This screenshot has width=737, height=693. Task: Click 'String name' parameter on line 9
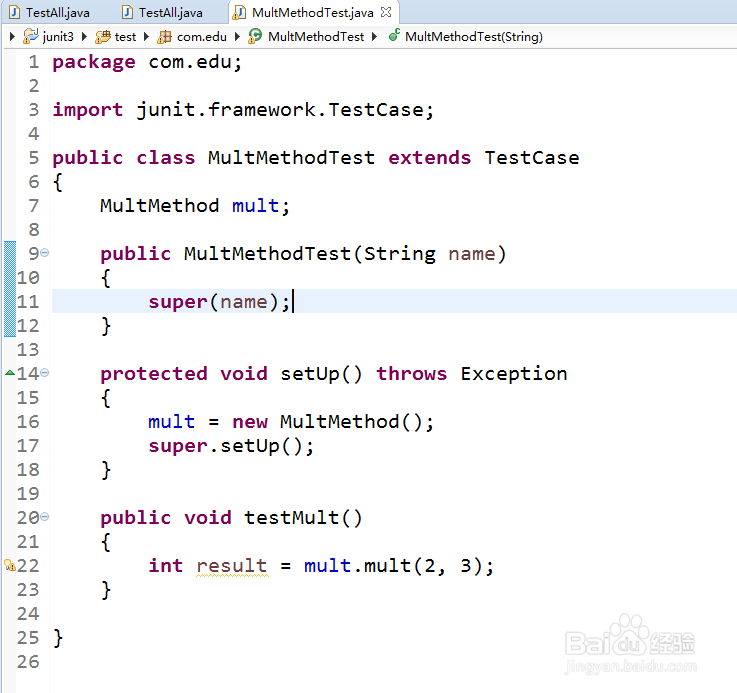(x=430, y=254)
